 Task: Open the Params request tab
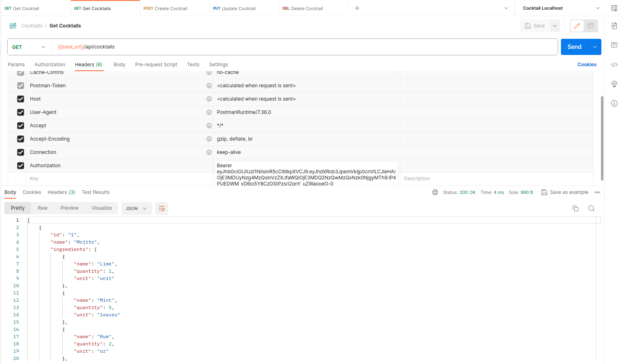point(16,65)
